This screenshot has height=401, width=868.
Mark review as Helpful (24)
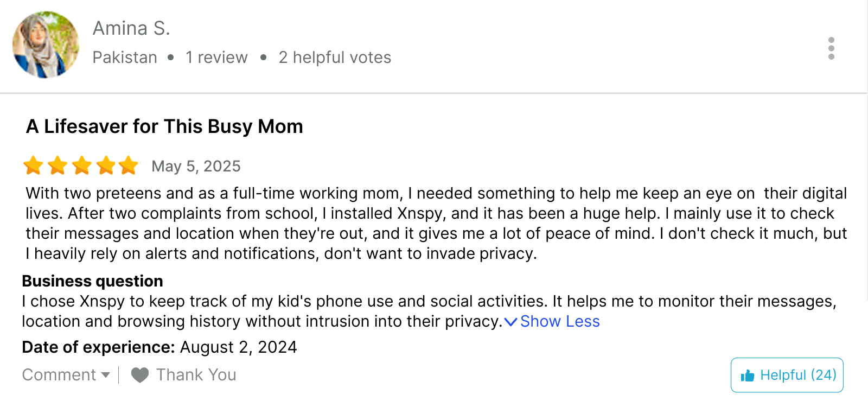click(x=787, y=375)
